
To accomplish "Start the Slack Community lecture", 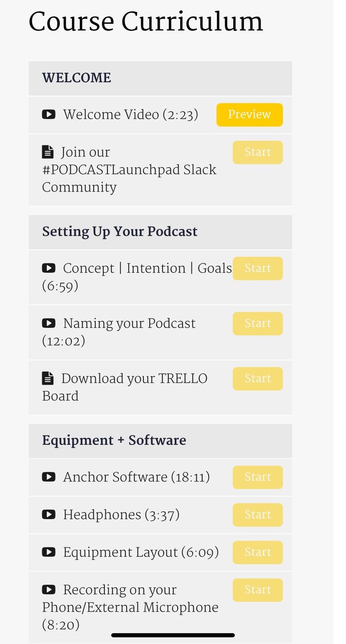I will pyautogui.click(x=258, y=153).
